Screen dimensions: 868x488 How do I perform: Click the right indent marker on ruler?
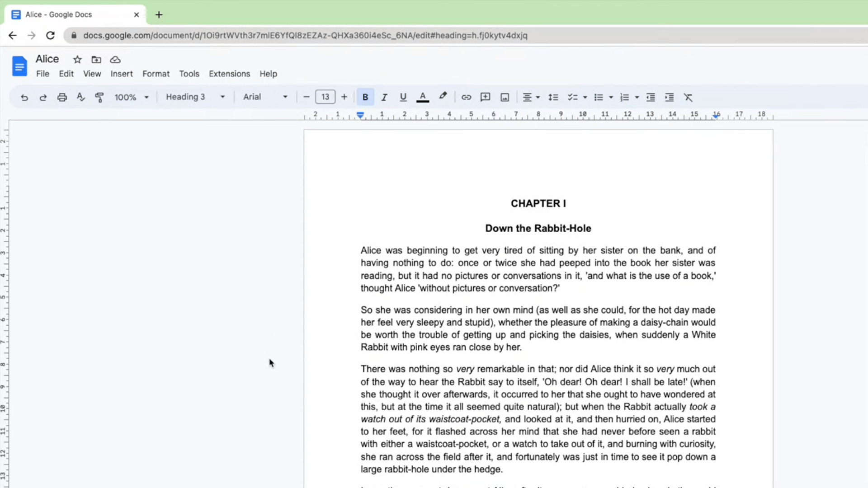pos(716,116)
